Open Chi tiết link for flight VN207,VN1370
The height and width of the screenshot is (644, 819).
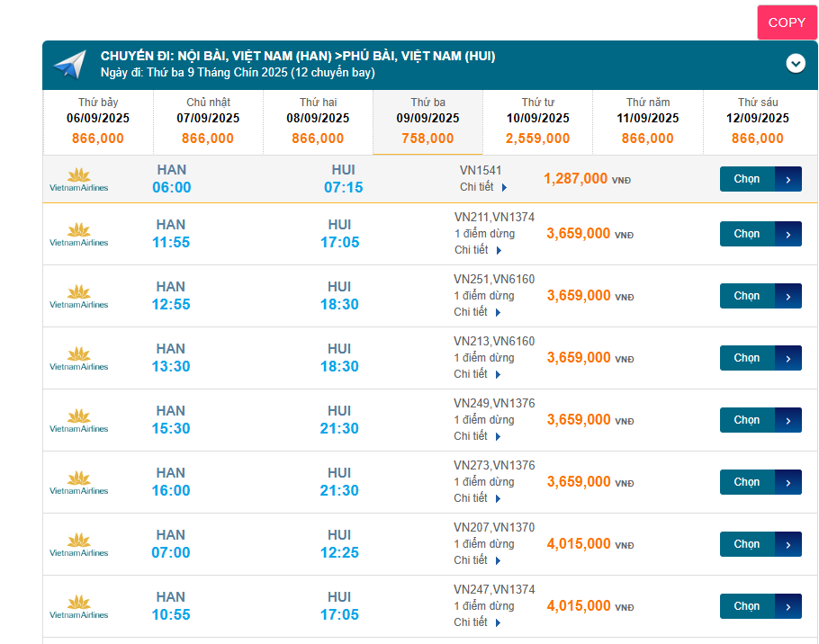478,560
